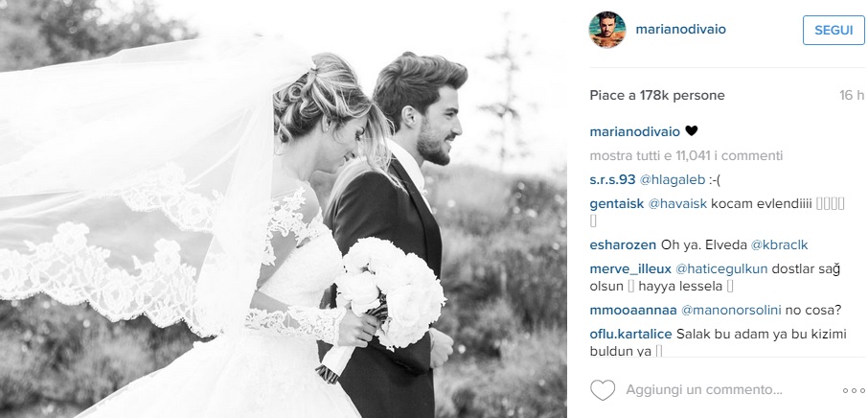
Task: Open commenter s.r.s.93 profile
Action: click(x=613, y=180)
